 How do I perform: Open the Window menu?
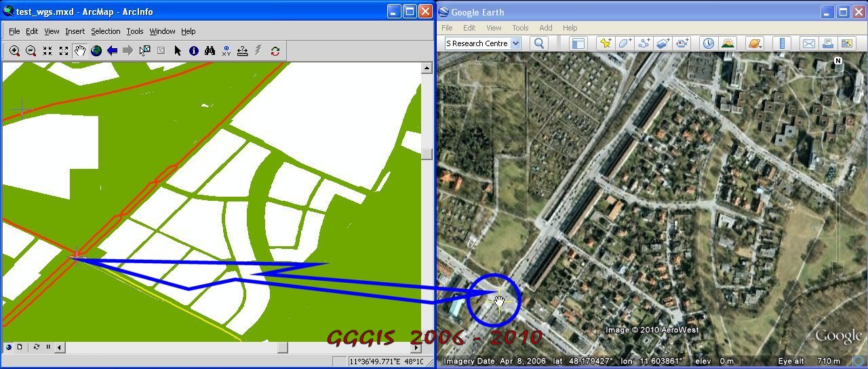pyautogui.click(x=162, y=31)
